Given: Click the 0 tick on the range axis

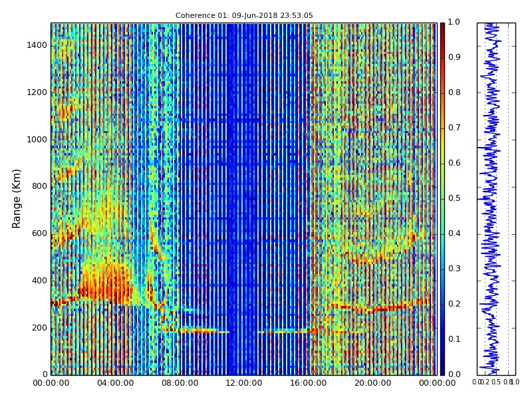Looking at the screenshot, I should pyautogui.click(x=45, y=374).
